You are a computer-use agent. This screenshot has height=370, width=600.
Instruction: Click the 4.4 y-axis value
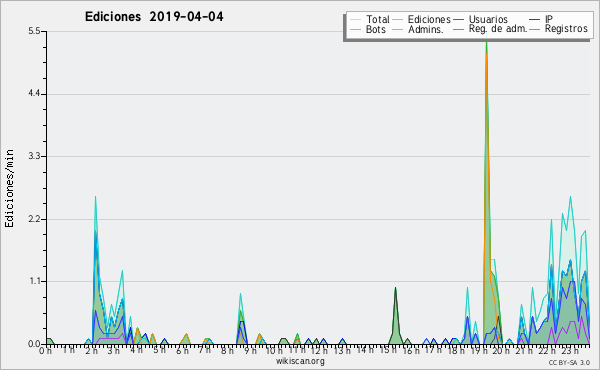[x=34, y=94]
